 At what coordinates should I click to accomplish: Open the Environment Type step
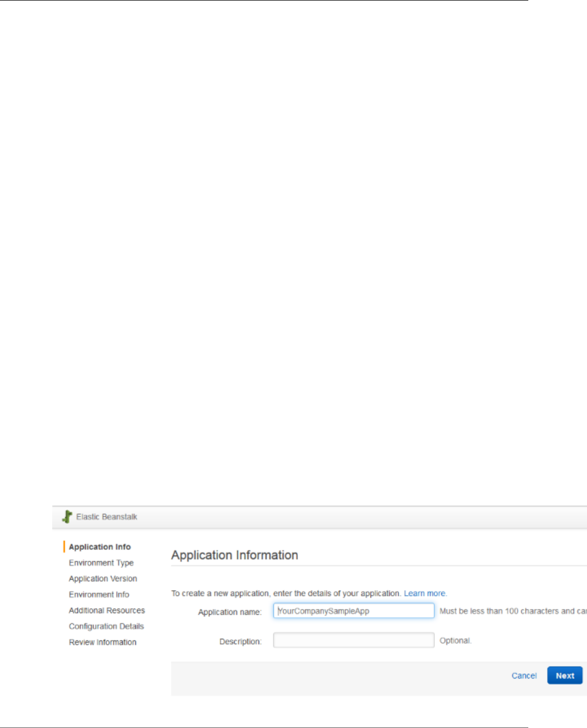pos(101,563)
